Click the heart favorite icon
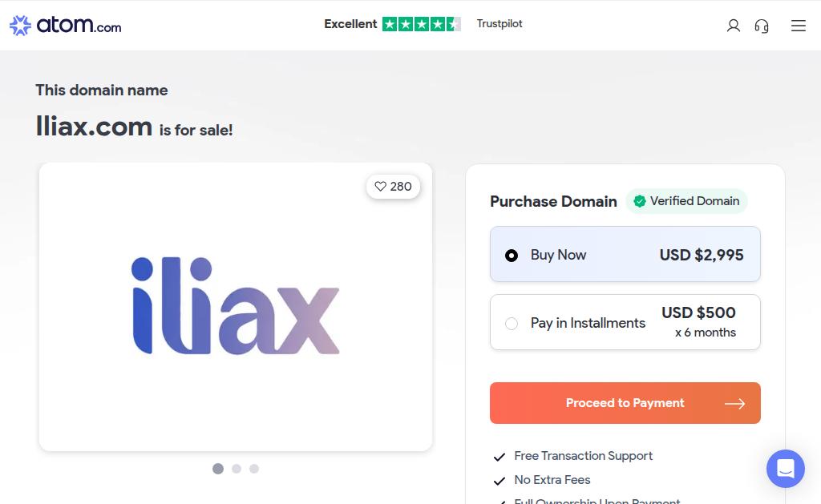This screenshot has width=821, height=504. [x=381, y=187]
